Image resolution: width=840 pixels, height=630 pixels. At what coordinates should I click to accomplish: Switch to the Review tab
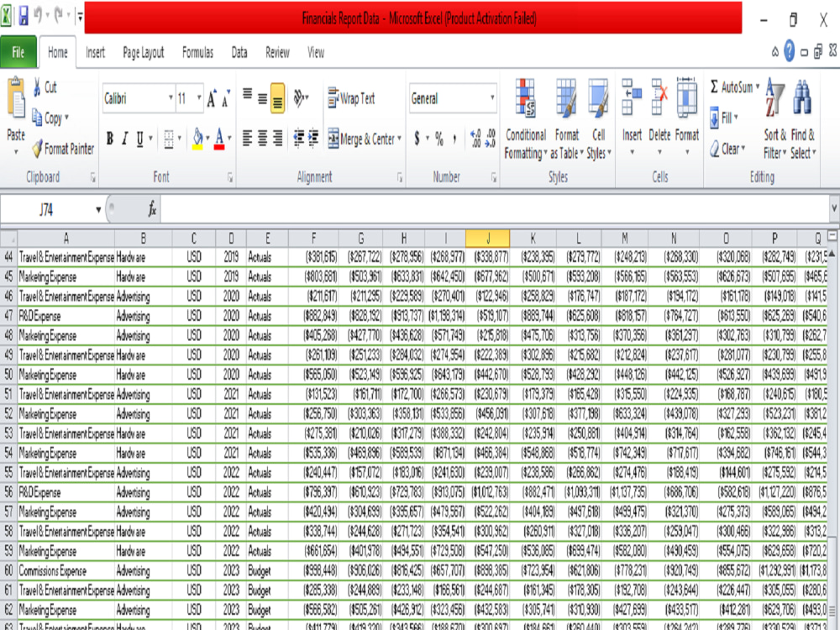pos(277,52)
